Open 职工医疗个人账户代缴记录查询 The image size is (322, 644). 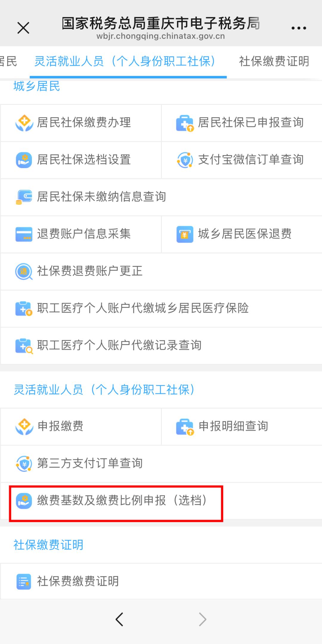(x=119, y=345)
